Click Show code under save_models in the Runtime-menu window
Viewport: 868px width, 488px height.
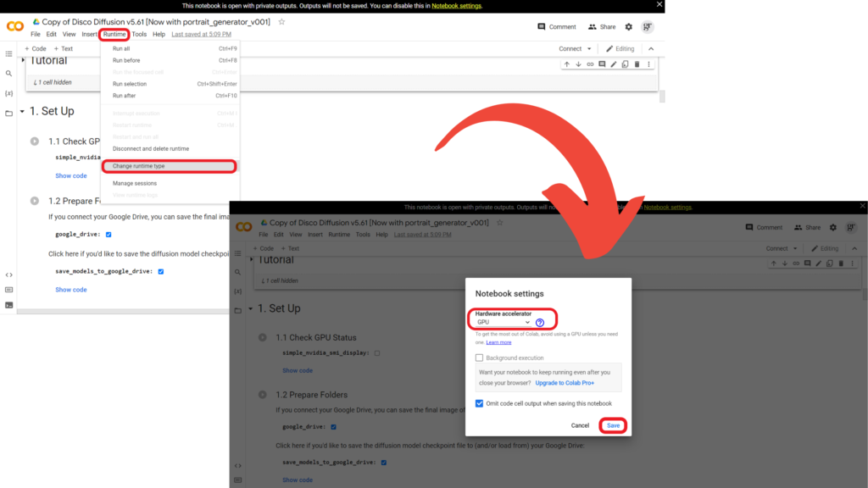71,290
